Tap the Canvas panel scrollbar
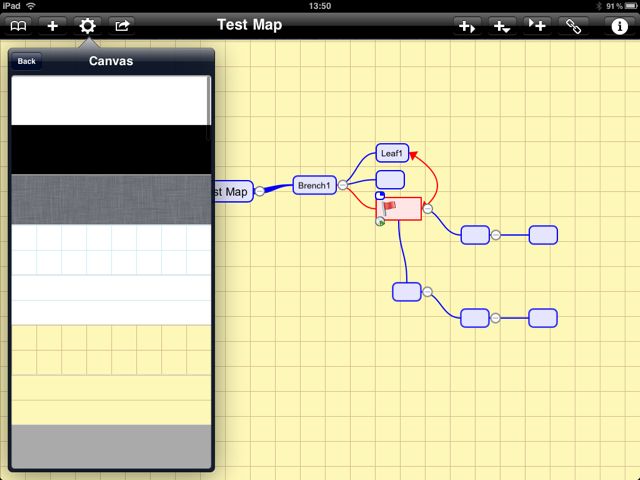The height and width of the screenshot is (480, 640). [x=209, y=108]
